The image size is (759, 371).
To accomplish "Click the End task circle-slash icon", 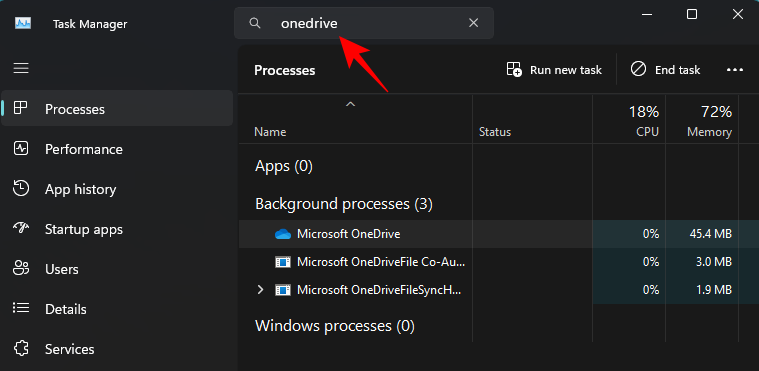I will pos(638,69).
